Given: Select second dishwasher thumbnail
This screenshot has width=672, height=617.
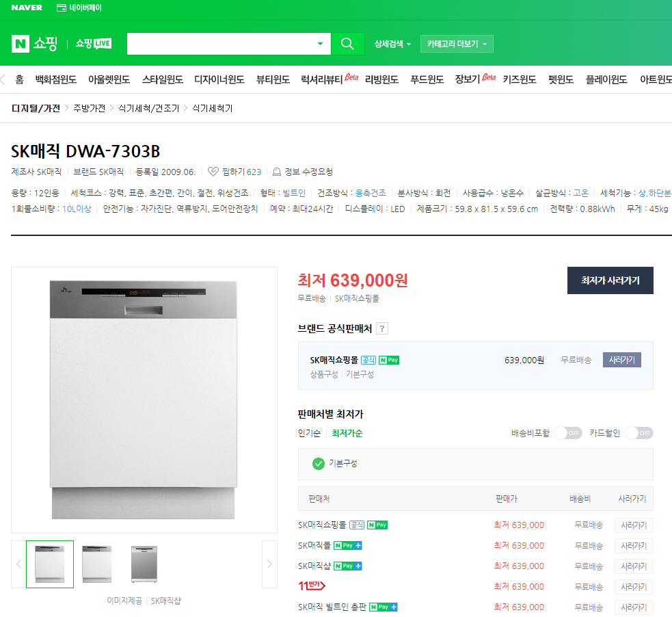Looking at the screenshot, I should [97, 564].
